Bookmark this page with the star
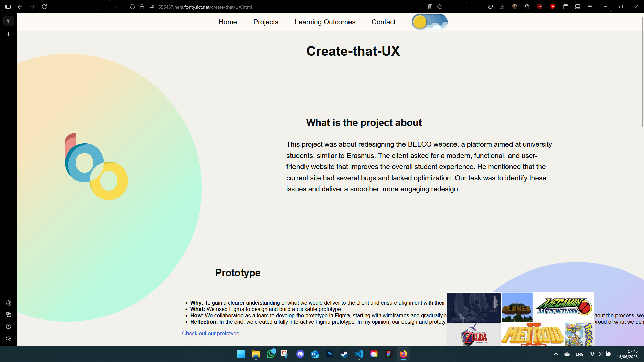This screenshot has width=644, height=362. pyautogui.click(x=440, y=7)
